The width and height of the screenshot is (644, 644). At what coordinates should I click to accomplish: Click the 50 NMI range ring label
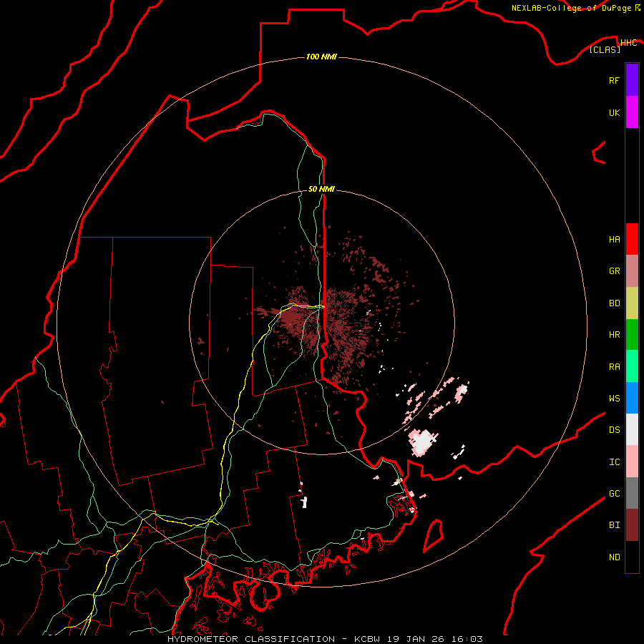pos(321,189)
